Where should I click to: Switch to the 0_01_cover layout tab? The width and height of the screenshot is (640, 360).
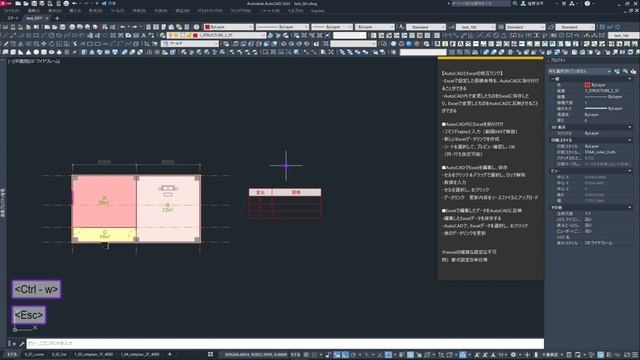(34, 355)
